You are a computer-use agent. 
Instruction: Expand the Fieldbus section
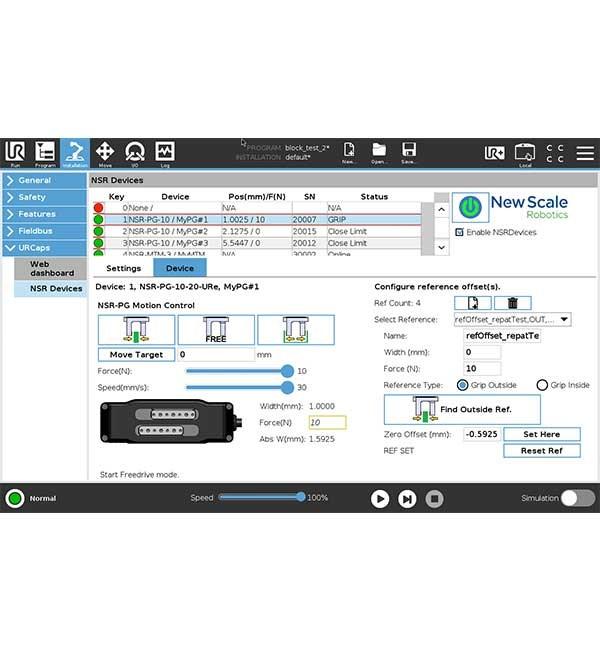(x=44, y=231)
